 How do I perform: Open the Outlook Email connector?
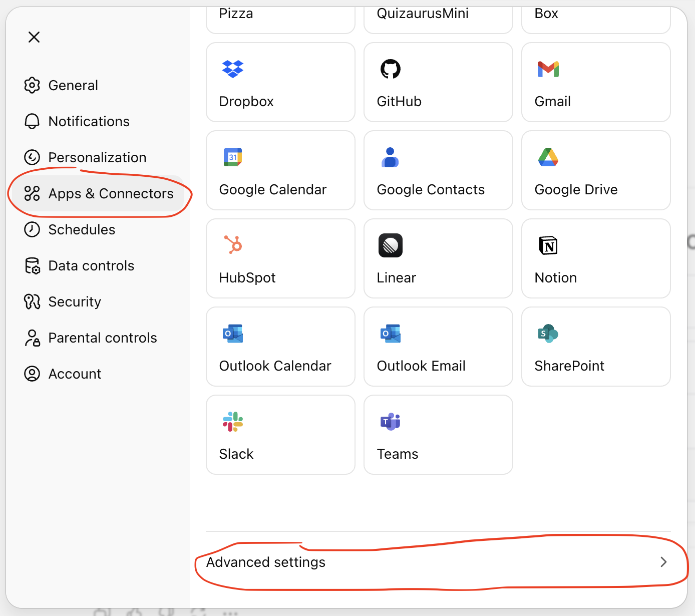coord(438,347)
